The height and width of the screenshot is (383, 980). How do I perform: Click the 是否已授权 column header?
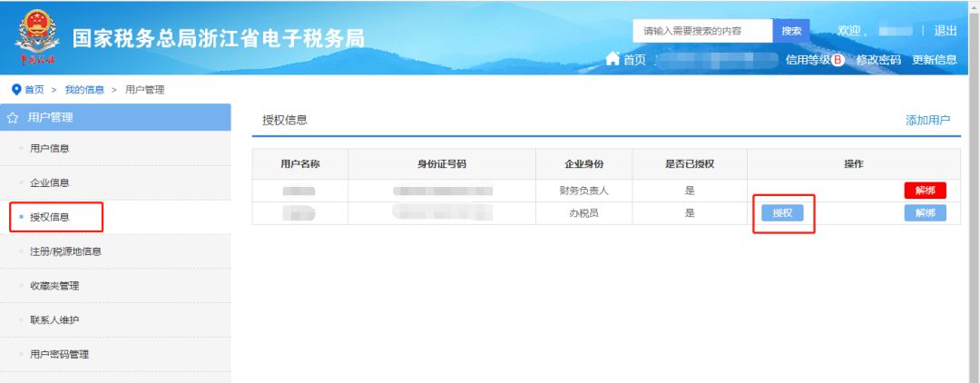(x=690, y=164)
